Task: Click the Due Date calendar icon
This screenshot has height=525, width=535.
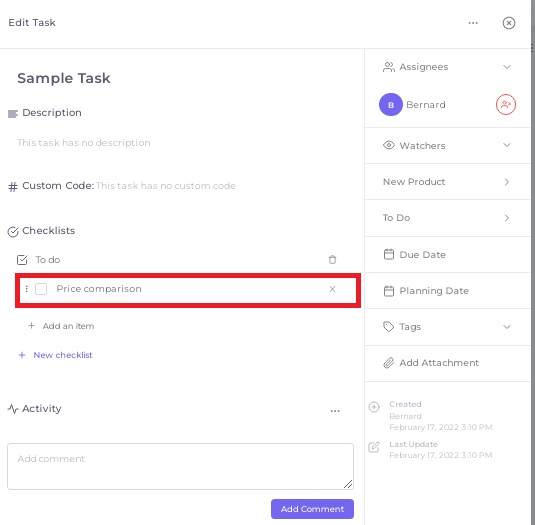Action: (x=389, y=254)
